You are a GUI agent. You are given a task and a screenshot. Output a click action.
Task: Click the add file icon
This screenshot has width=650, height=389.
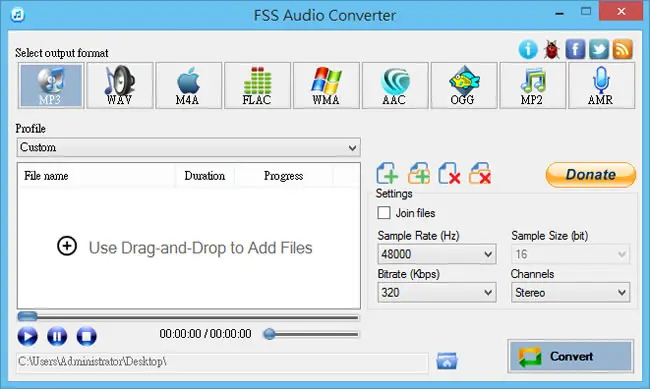point(387,173)
